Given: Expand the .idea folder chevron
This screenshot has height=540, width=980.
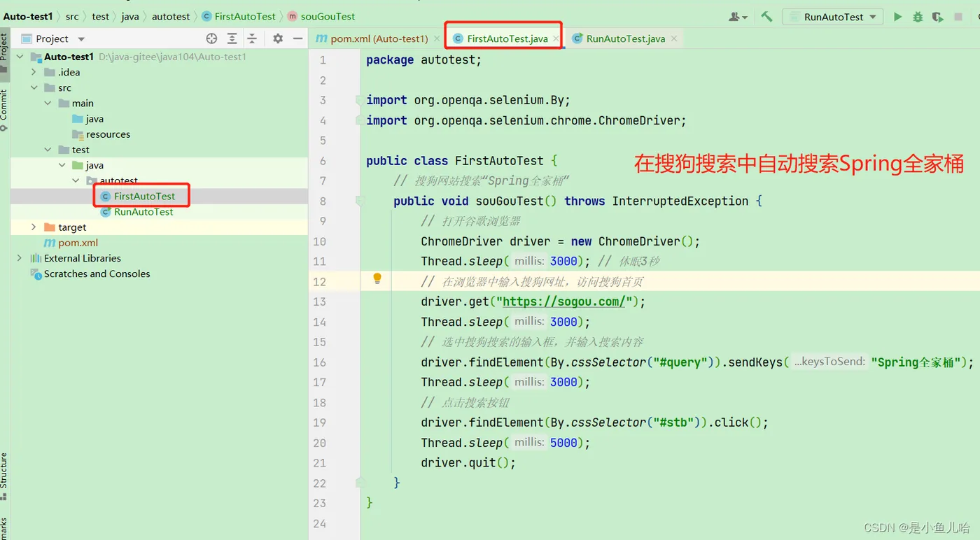Looking at the screenshot, I should 34,72.
